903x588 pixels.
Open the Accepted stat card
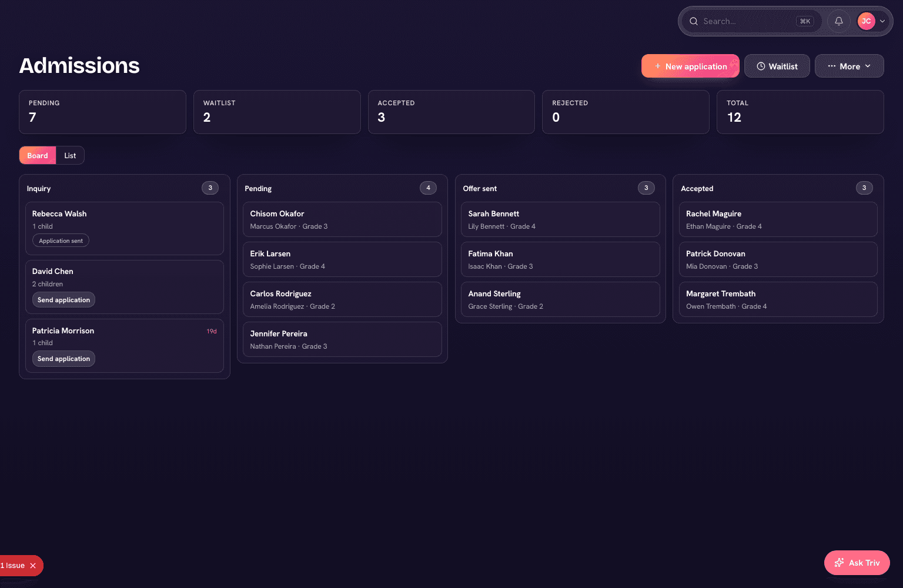[451, 112]
